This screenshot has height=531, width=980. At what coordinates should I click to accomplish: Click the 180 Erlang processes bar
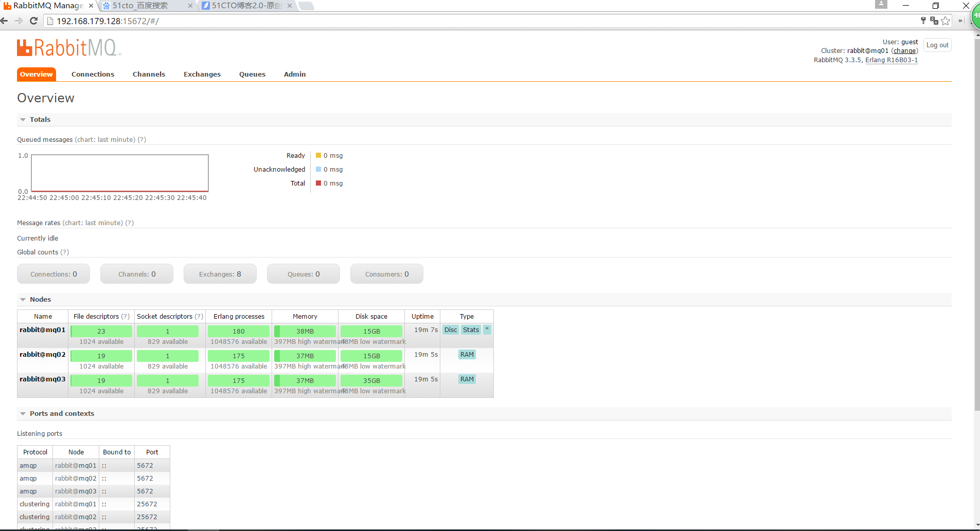click(x=239, y=331)
